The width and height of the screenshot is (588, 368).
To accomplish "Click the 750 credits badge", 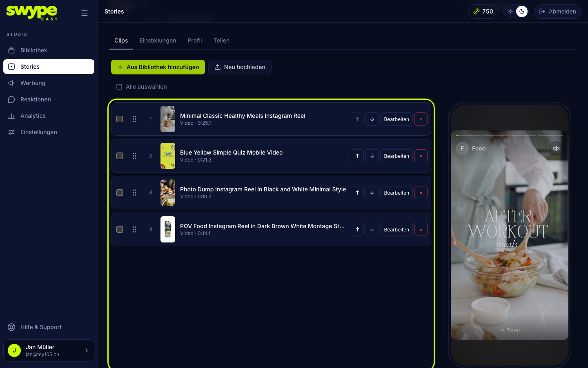I will click(483, 11).
